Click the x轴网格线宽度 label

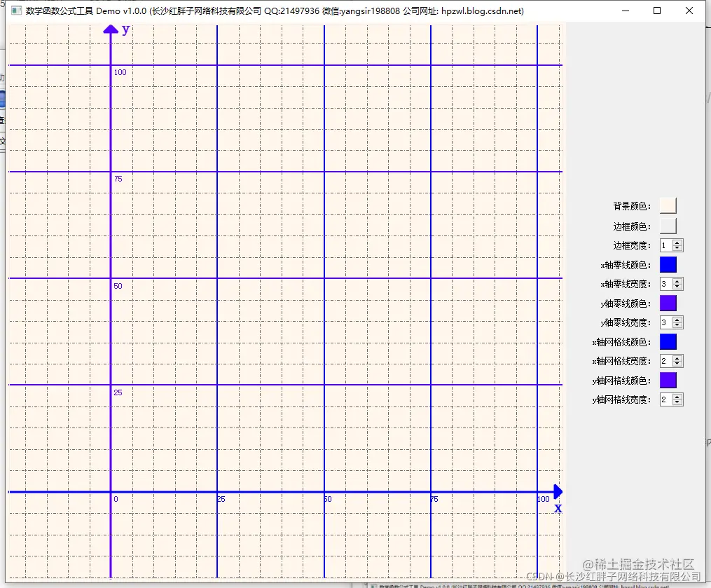pyautogui.click(x=621, y=361)
